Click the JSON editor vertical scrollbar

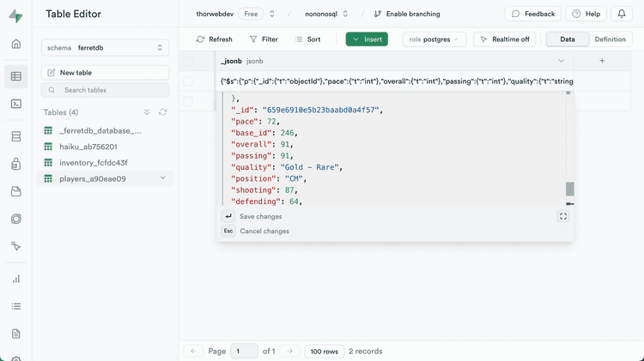569,189
